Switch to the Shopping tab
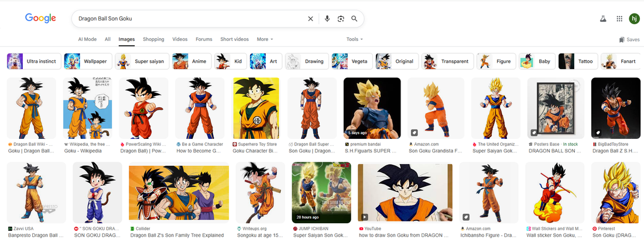Viewport: 644px width, 242px height. coord(153,39)
